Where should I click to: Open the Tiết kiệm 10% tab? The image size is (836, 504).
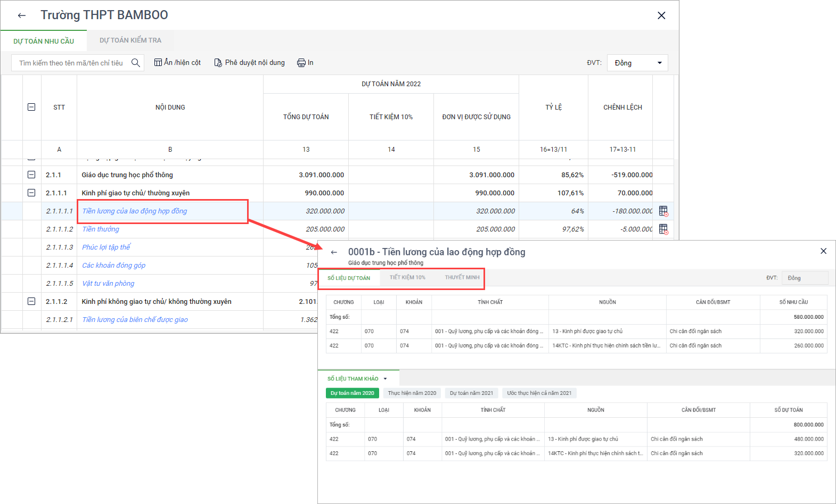pos(407,277)
